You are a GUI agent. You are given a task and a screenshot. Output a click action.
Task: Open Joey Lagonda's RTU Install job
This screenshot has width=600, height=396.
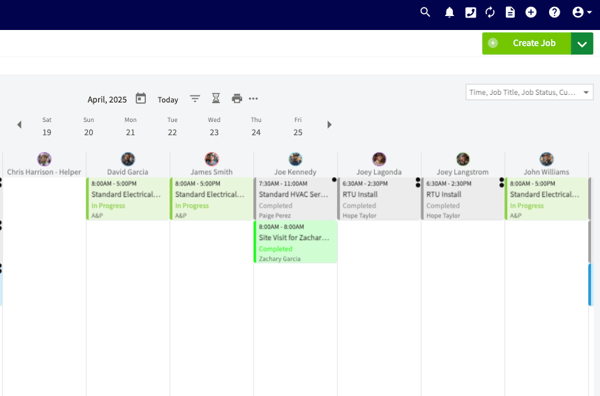pos(379,199)
